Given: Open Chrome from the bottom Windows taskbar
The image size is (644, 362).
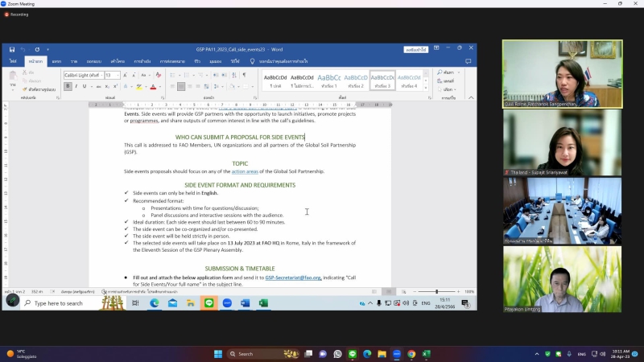Looking at the screenshot, I should (411, 354).
